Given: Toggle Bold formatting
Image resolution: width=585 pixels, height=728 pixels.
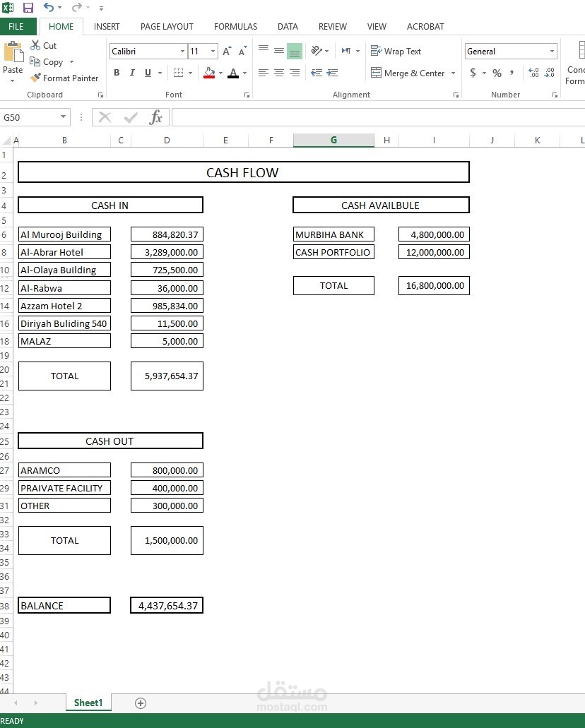Looking at the screenshot, I should (x=117, y=73).
